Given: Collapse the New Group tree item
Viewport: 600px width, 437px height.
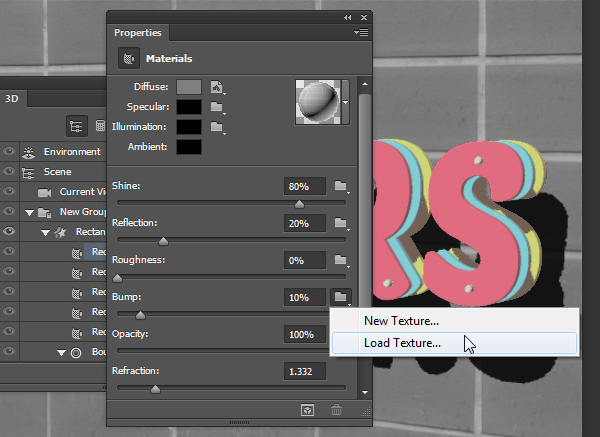Looking at the screenshot, I should pyautogui.click(x=27, y=212).
